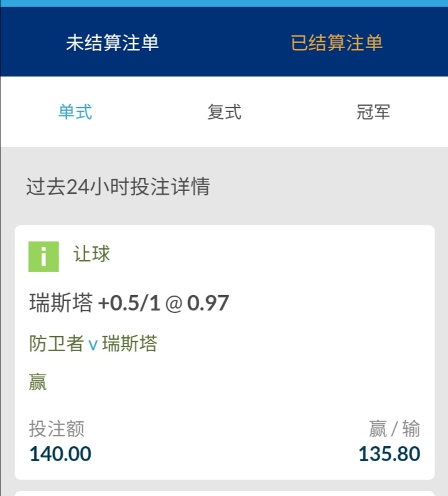The width and height of the screenshot is (448, 496).
Task: Click the 瑞斯塔 +0.5/1 selection text
Action: (95, 303)
